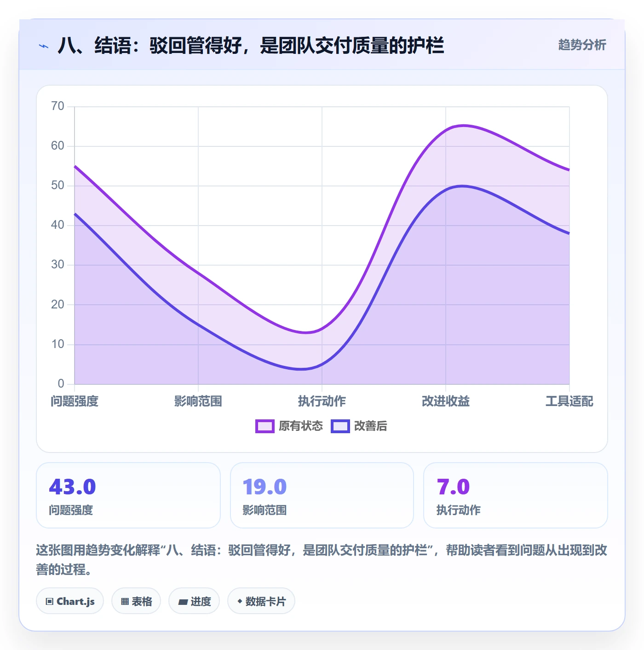
Task: Click the blue line low point near 执行动作
Action: 301,369
